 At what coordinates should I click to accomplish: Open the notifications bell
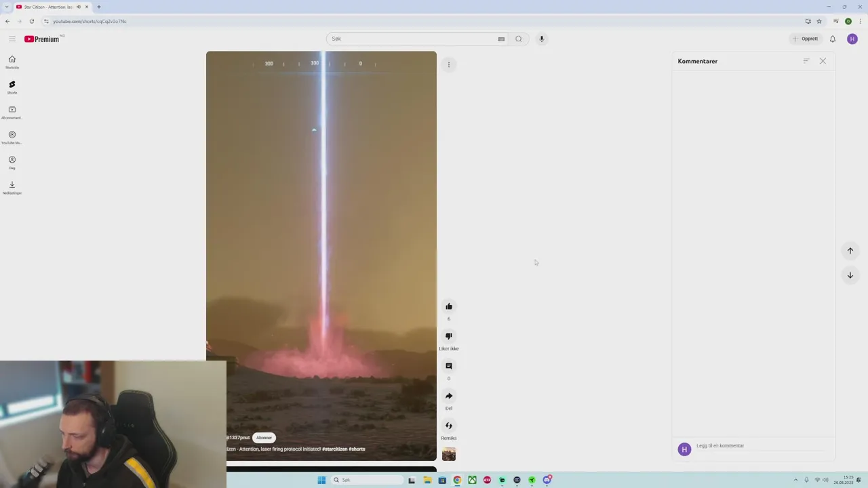point(833,39)
